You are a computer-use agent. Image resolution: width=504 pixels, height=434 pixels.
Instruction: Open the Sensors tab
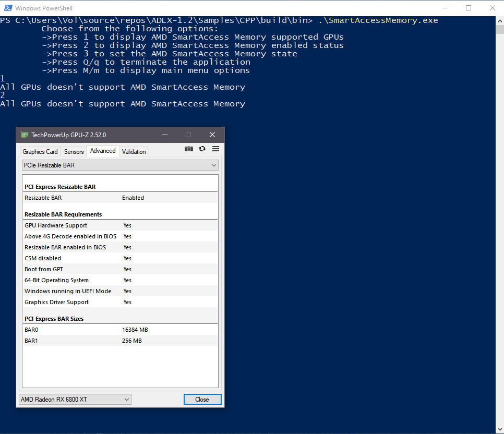click(74, 151)
